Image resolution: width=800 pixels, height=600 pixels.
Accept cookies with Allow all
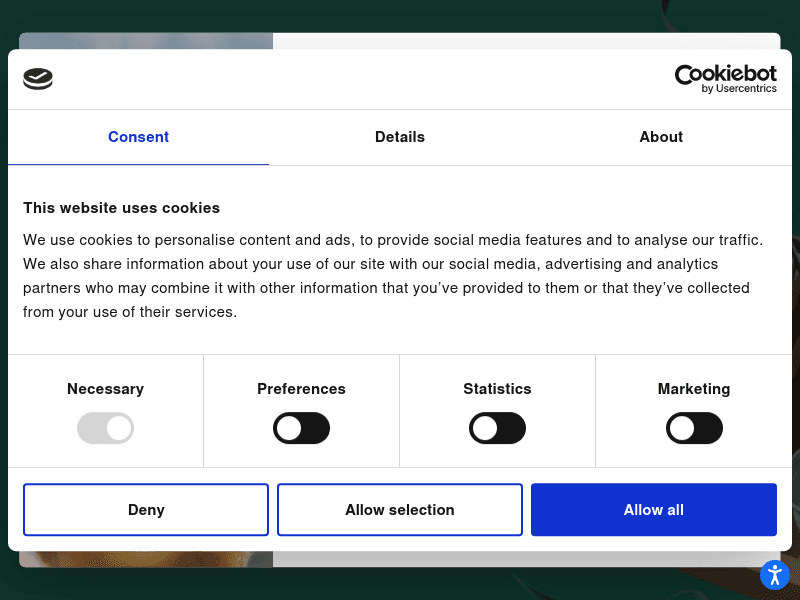click(654, 510)
